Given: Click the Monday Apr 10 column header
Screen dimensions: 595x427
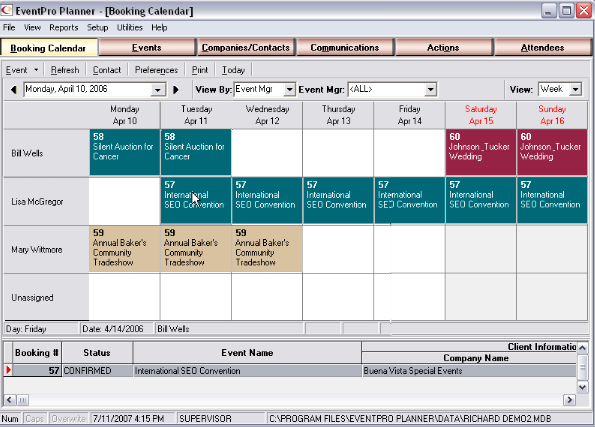Looking at the screenshot, I should tap(125, 115).
